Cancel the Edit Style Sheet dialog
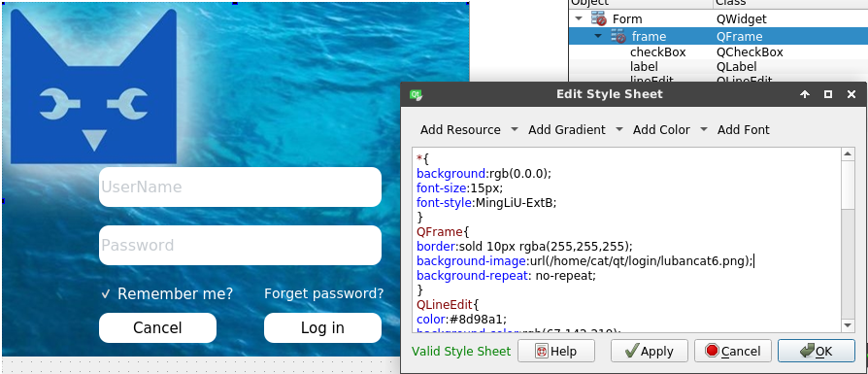Viewport: 868px width, 374px height. (733, 351)
